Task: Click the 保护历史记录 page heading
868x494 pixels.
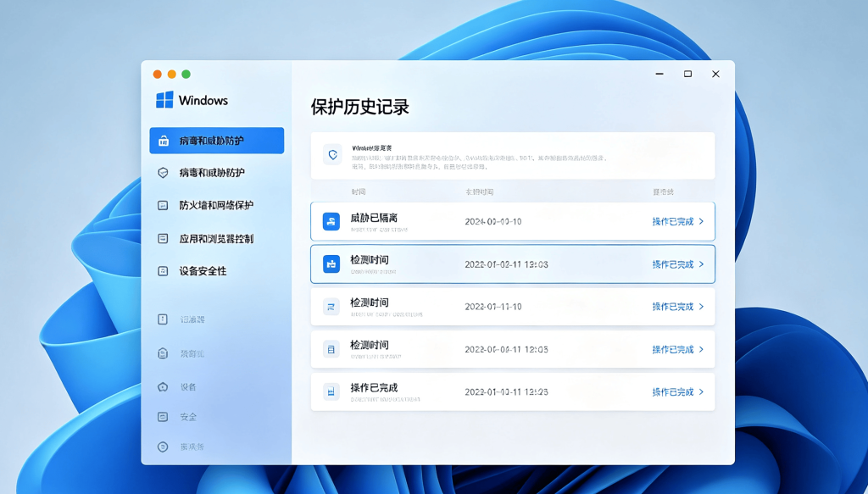Action: pos(359,107)
